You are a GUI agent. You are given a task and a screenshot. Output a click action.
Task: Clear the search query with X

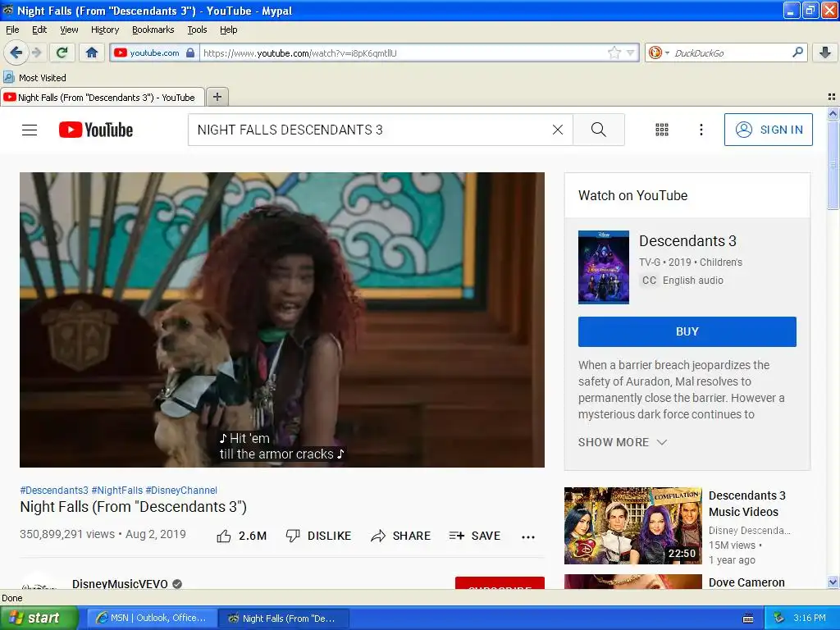click(558, 130)
